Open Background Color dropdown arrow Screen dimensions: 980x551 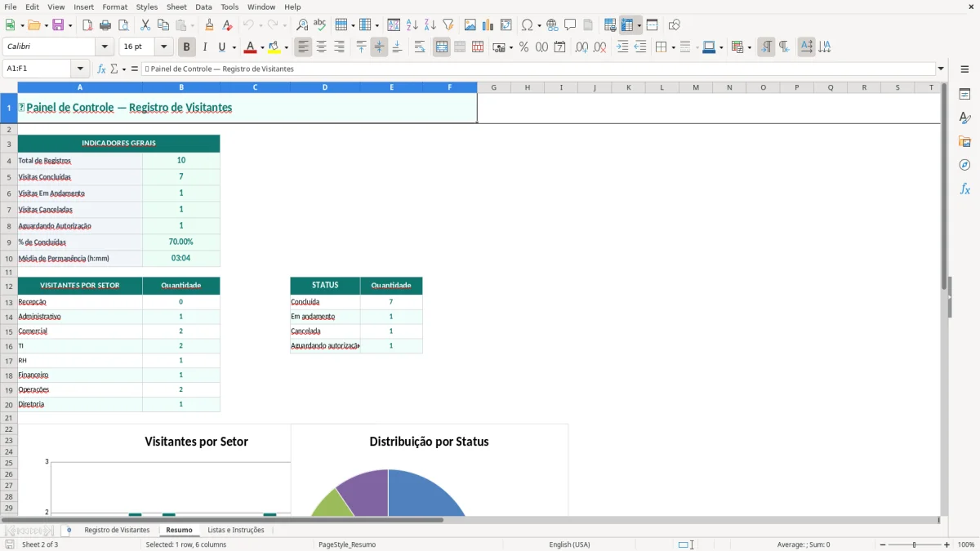click(286, 47)
